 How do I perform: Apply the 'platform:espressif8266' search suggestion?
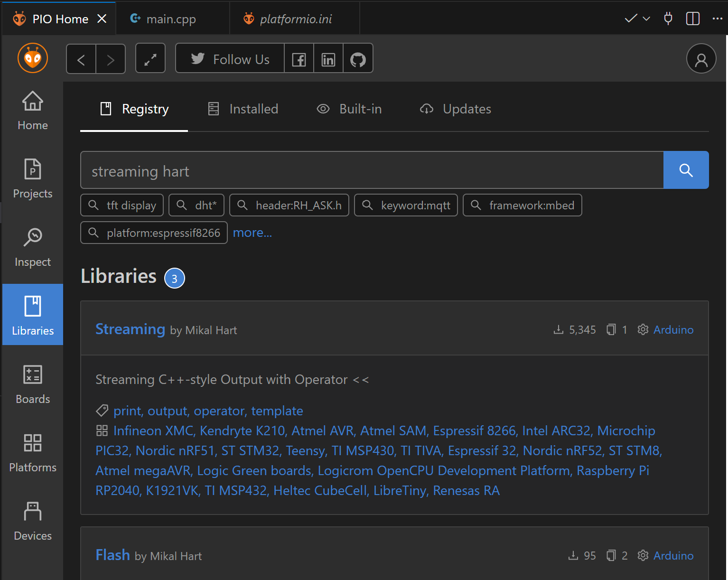tap(154, 233)
